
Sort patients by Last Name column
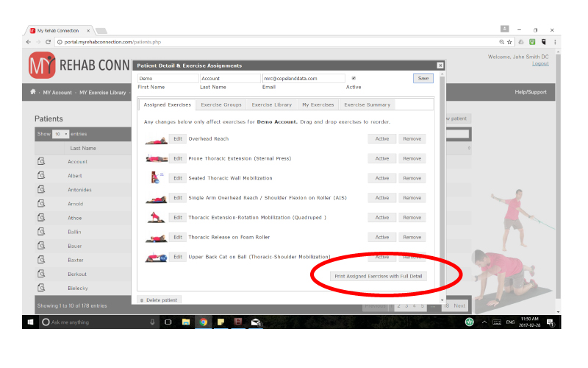pyautogui.click(x=83, y=149)
